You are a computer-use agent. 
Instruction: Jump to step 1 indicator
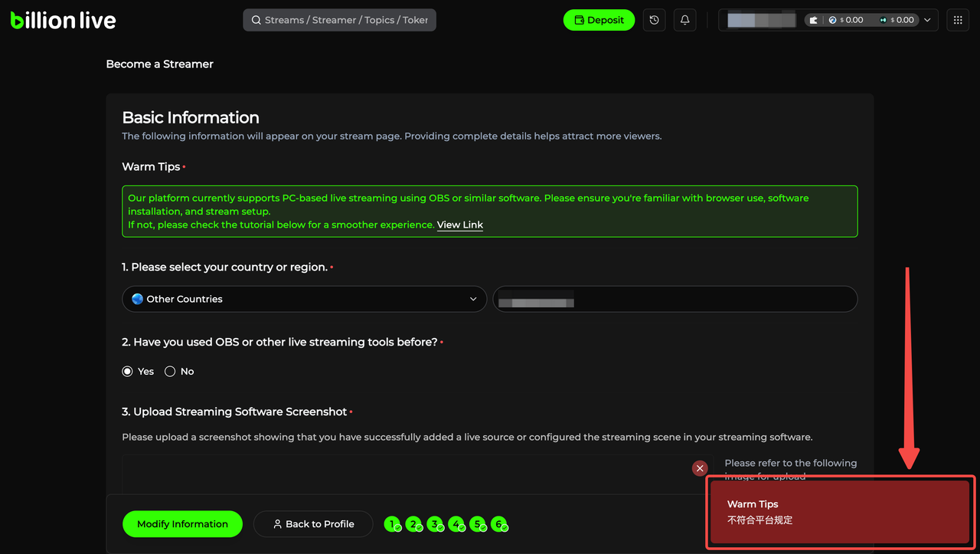(x=393, y=524)
